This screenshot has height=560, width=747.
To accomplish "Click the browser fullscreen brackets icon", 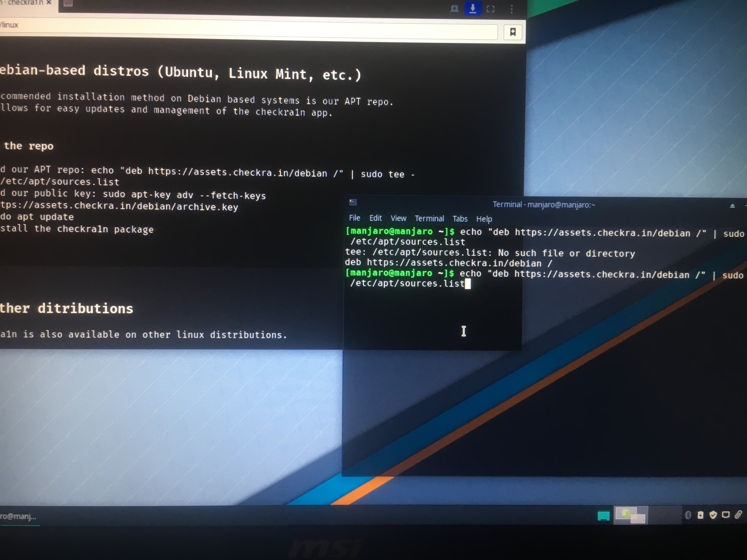I will point(491,9).
